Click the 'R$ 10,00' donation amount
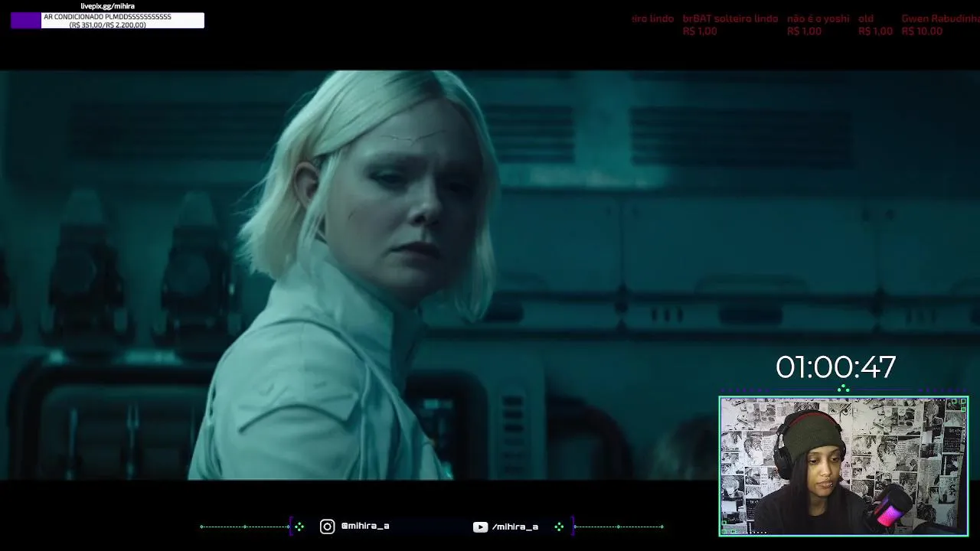The image size is (980, 551). [x=922, y=31]
